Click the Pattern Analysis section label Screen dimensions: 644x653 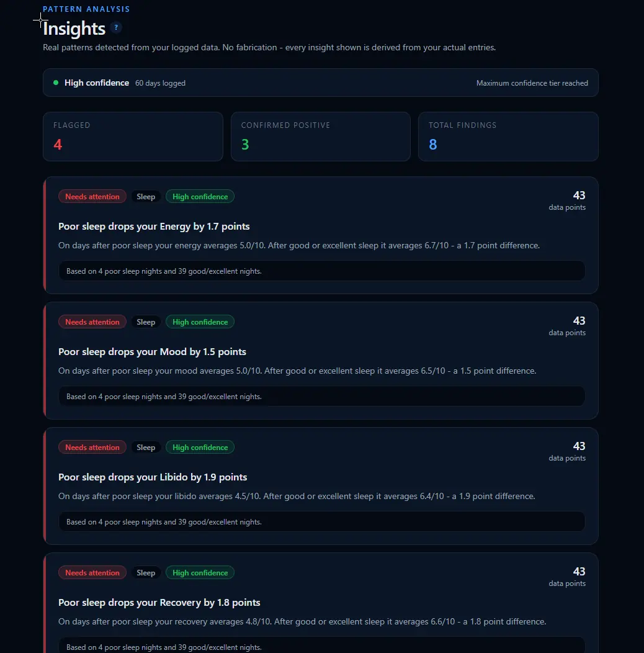[x=86, y=9]
